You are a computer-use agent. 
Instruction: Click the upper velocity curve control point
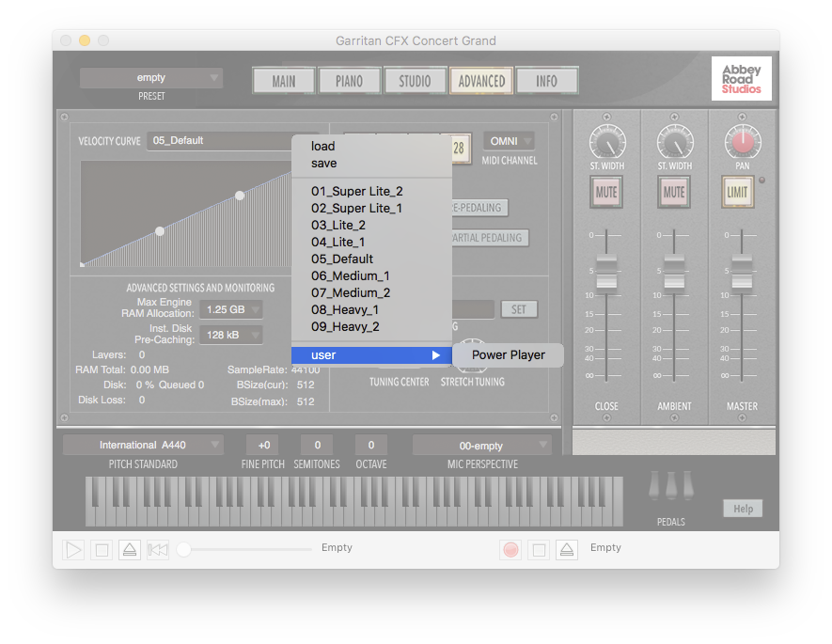(240, 196)
